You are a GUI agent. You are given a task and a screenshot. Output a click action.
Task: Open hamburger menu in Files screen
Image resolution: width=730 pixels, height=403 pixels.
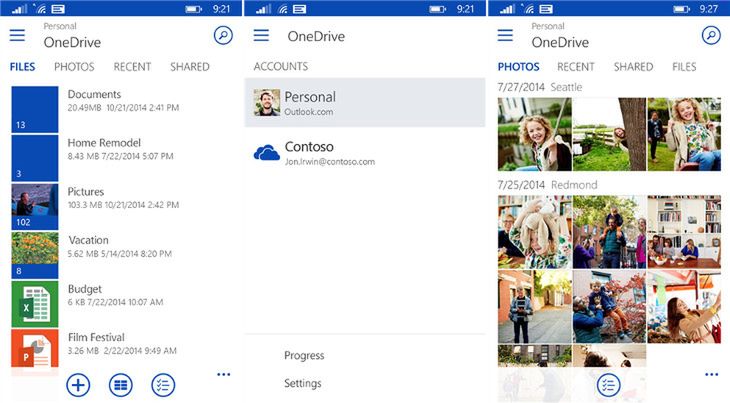point(17,35)
